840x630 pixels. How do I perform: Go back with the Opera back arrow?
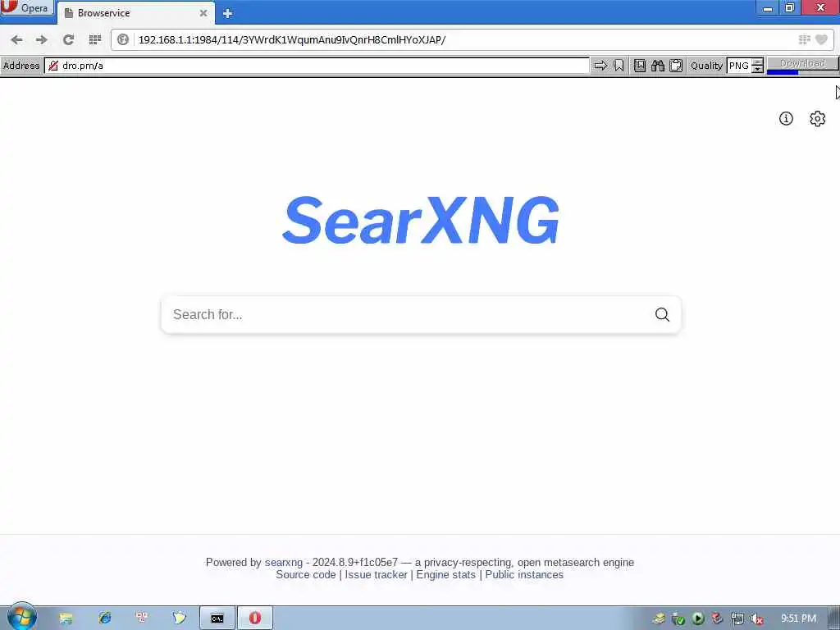click(x=16, y=39)
